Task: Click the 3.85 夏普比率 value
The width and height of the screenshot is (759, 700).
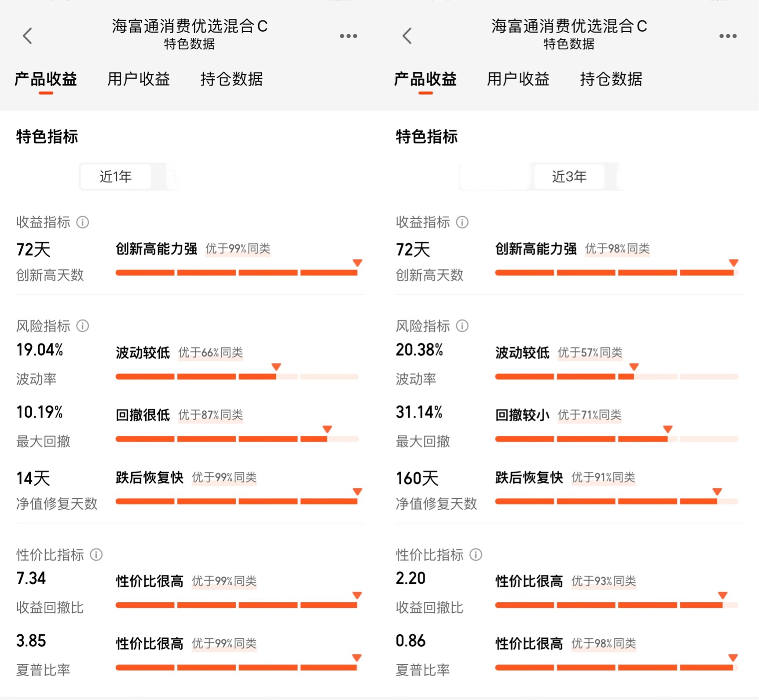Action: 31,641
